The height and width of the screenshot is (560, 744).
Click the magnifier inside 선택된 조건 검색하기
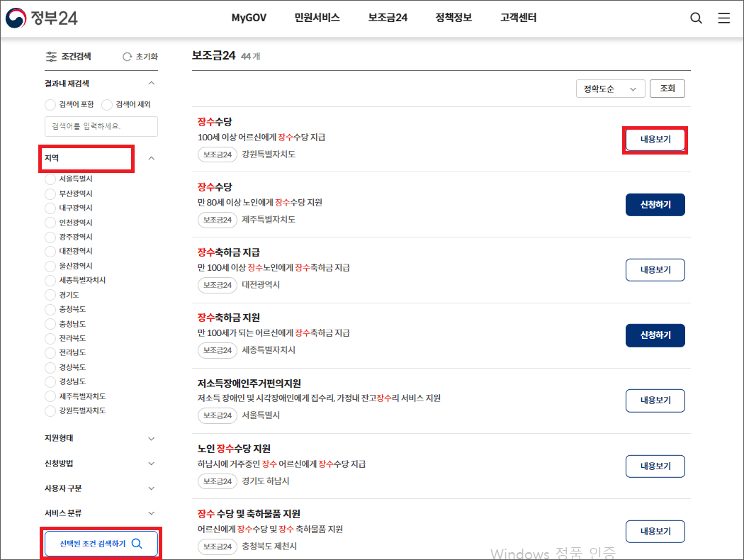(x=136, y=543)
